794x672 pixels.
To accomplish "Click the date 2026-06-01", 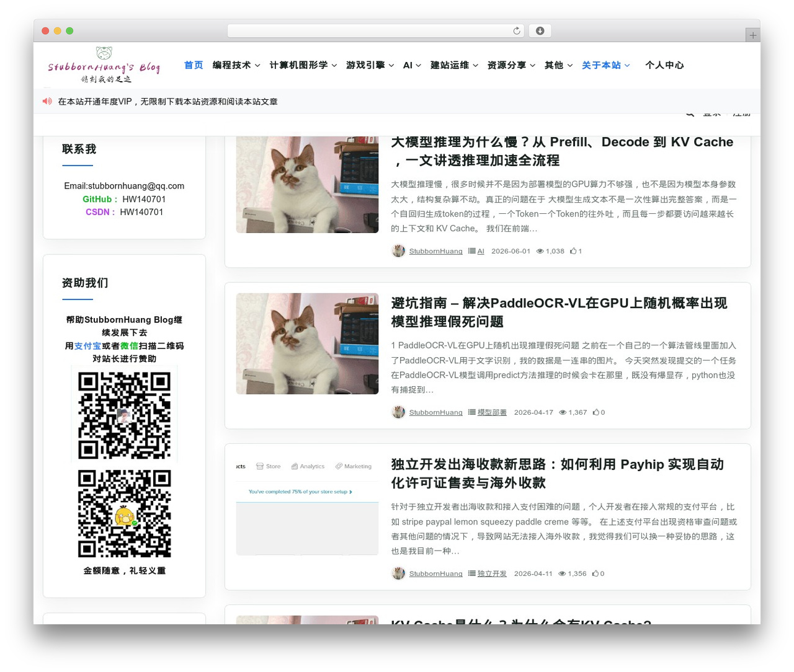I will (x=511, y=251).
